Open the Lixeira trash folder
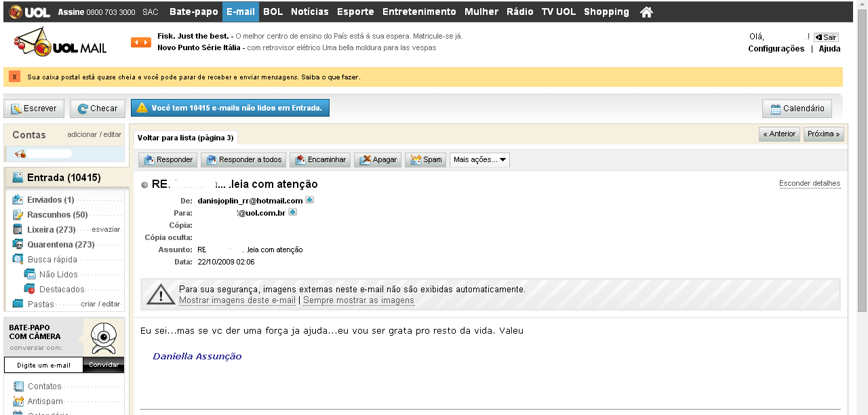The height and width of the screenshot is (415, 868). click(x=50, y=230)
